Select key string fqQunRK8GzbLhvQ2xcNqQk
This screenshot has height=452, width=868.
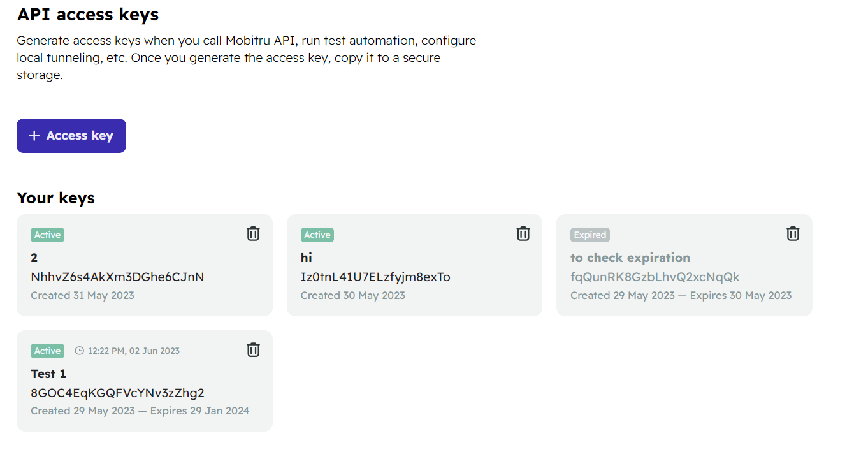pos(655,277)
